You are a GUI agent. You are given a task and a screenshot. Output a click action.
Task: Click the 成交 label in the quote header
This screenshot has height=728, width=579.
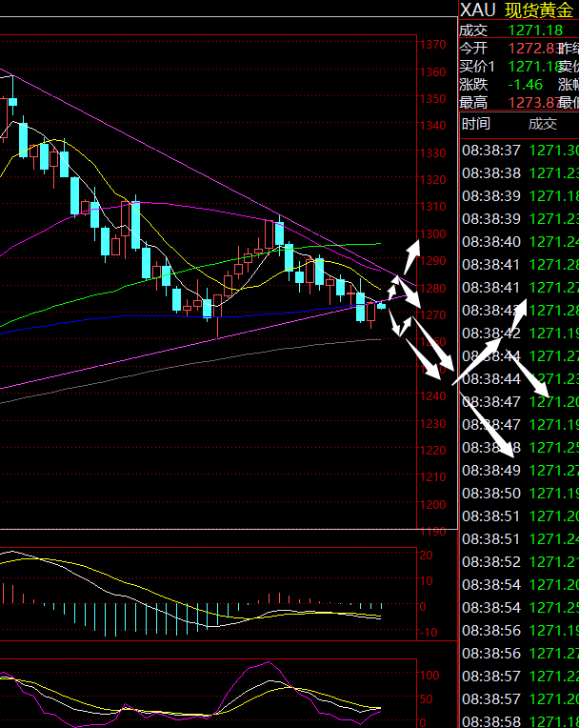click(x=473, y=30)
